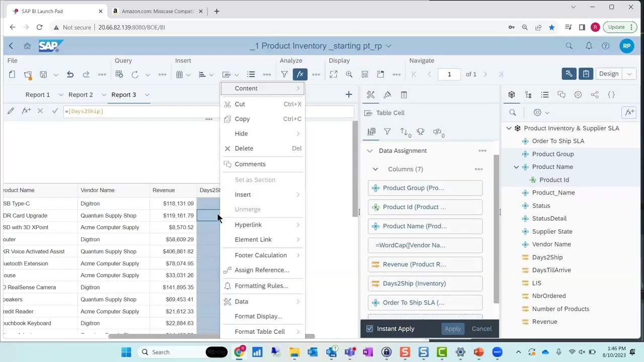Open the Build wrench panel icon
This screenshot has height=362, width=644.
[x=371, y=95]
